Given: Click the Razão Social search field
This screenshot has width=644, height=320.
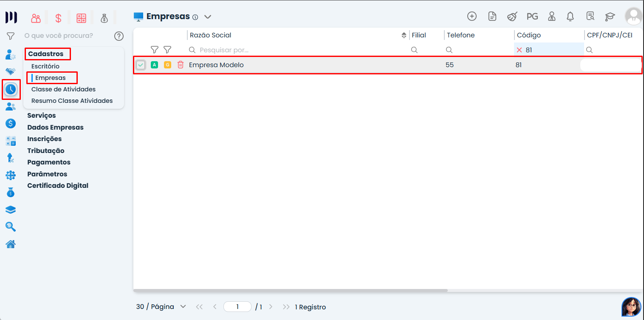Looking at the screenshot, I should pos(297,50).
